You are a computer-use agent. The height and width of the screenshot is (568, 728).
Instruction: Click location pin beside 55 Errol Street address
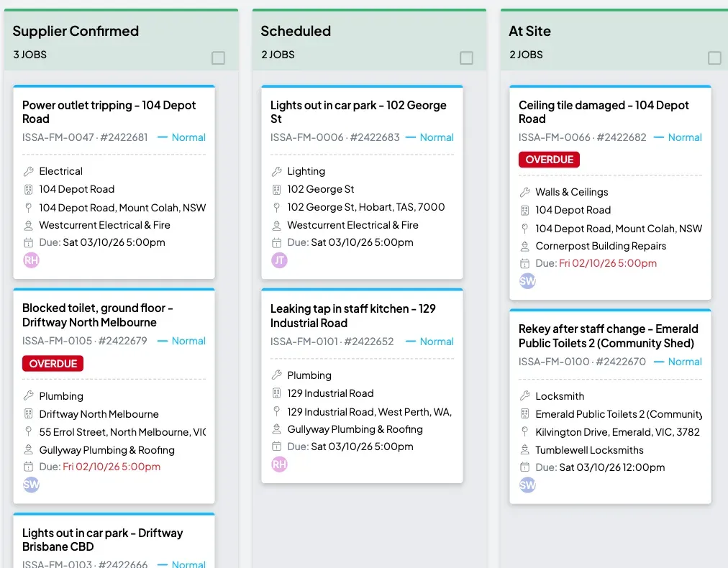coord(28,431)
